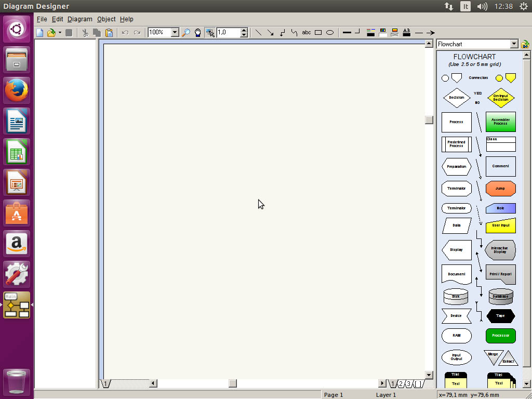
Task: Expand arrow next to Open file icon
Action: point(60,33)
